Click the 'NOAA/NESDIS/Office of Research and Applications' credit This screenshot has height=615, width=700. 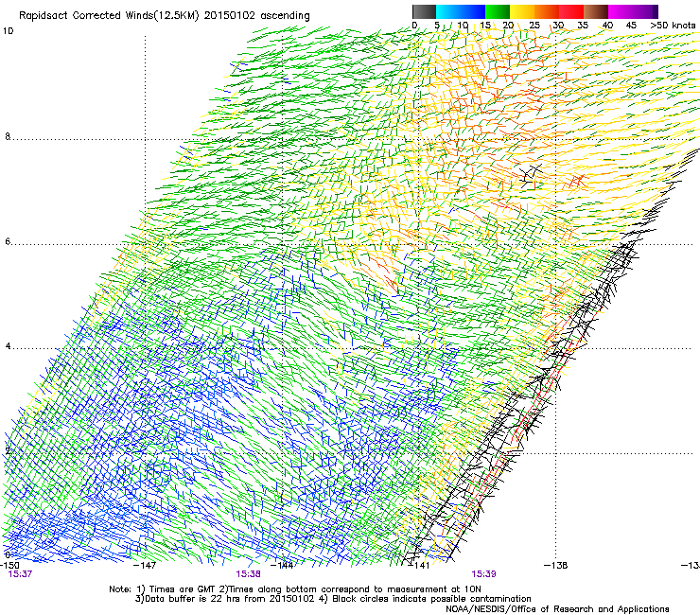pyautogui.click(x=557, y=609)
